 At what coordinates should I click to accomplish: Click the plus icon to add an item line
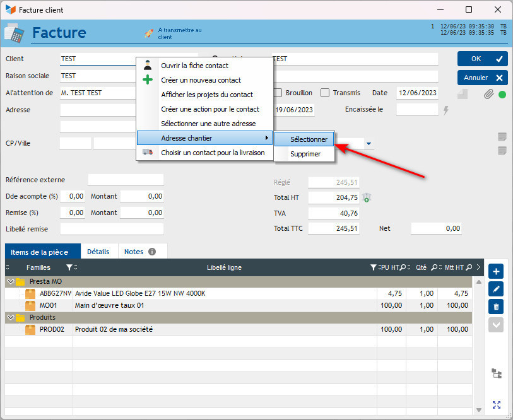click(x=496, y=271)
